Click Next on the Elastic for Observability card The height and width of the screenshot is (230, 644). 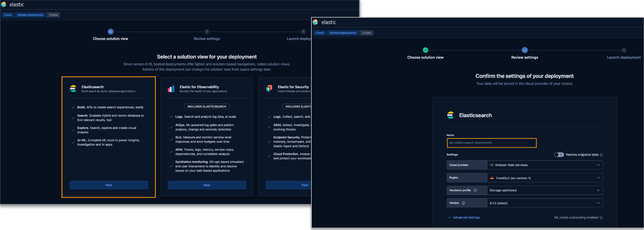click(x=207, y=185)
